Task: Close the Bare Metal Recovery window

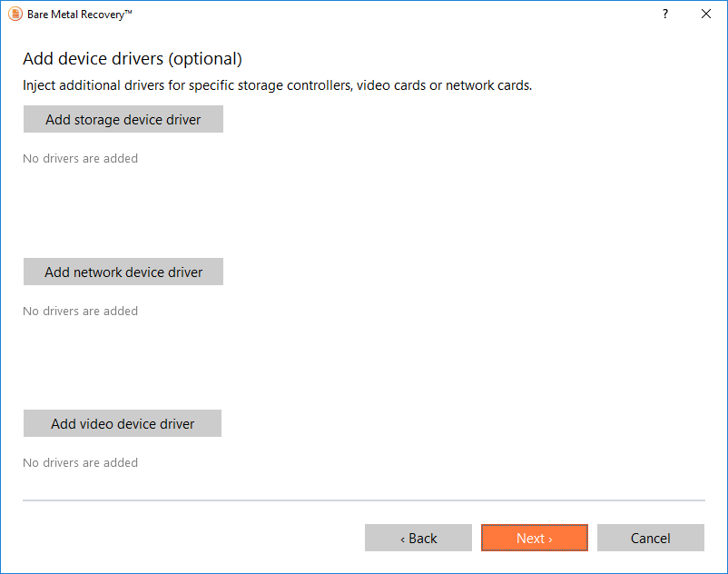Action: click(x=706, y=15)
